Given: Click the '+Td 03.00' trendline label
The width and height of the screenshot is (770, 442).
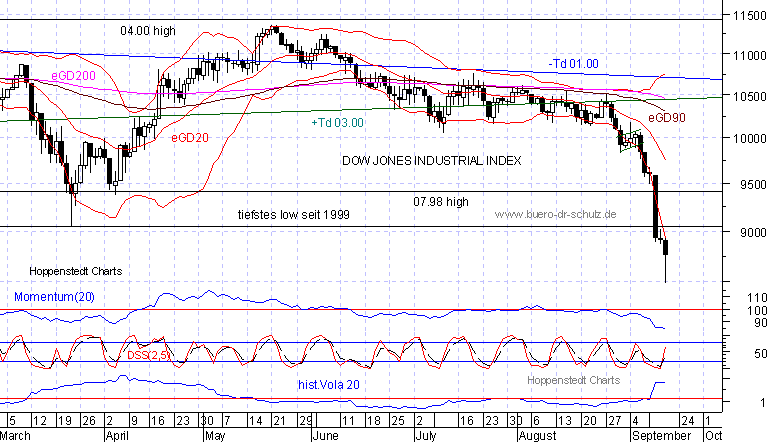Looking at the screenshot, I should (x=338, y=123).
